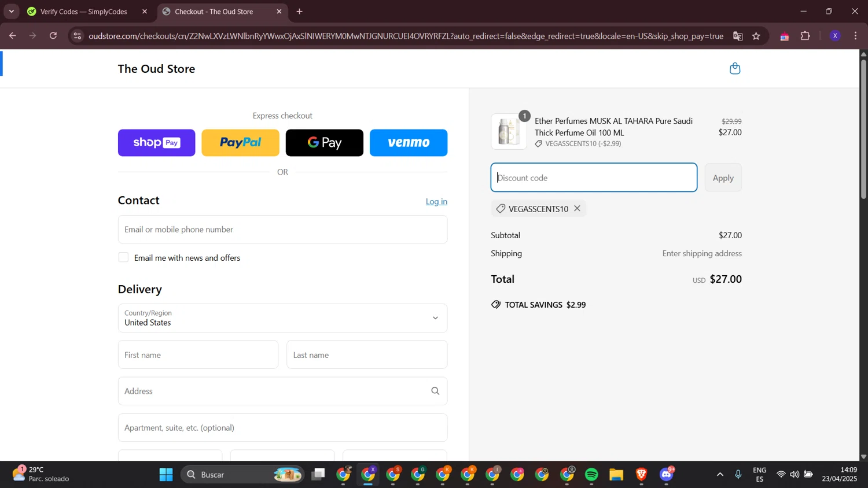Remove the VEGASSCENTS10 discount code

point(577,209)
